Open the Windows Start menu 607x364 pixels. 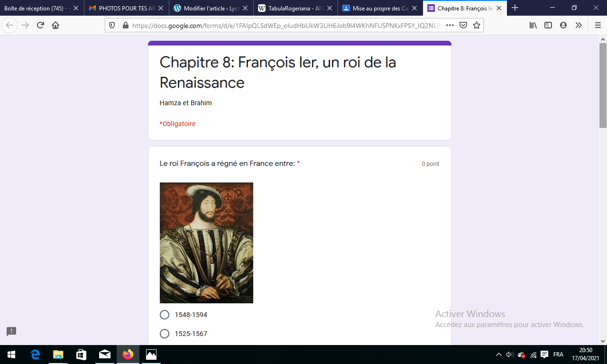11,355
